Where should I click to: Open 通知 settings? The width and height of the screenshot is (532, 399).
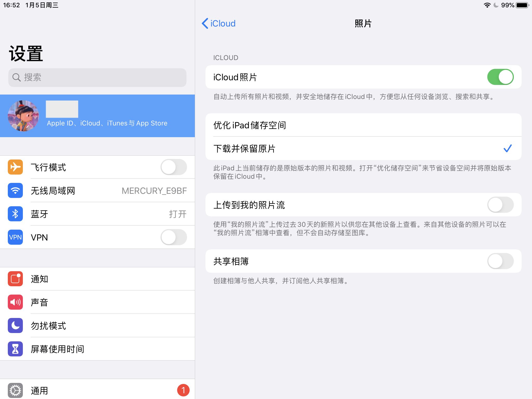click(x=97, y=279)
